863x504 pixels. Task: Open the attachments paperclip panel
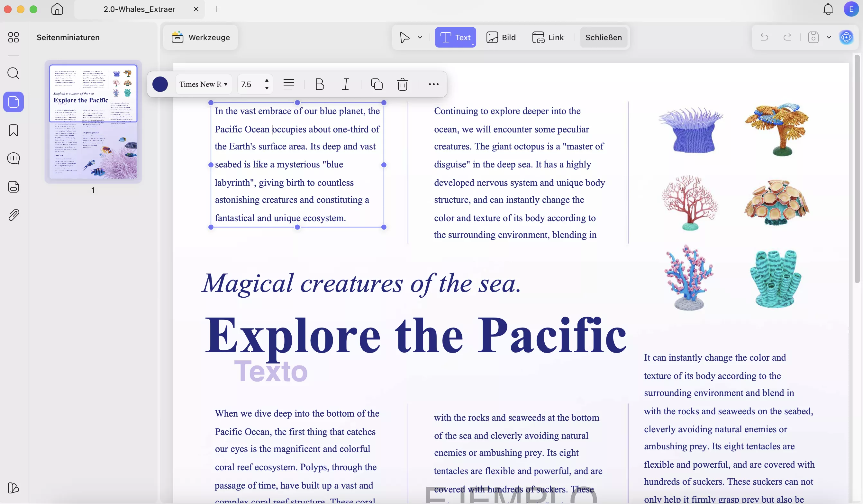click(14, 215)
